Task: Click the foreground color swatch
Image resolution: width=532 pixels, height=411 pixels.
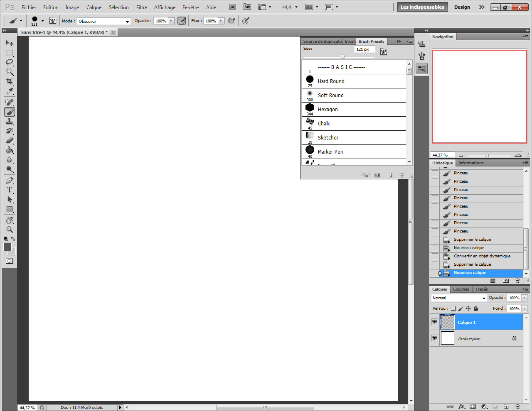Action: point(7,247)
